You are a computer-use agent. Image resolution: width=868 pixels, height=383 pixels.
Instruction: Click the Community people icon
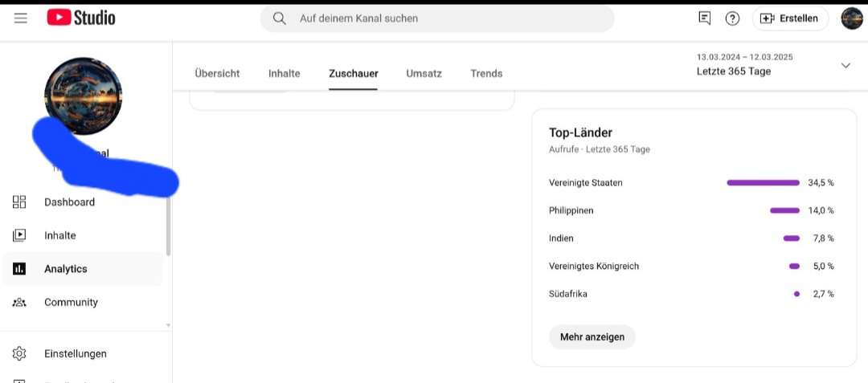[x=19, y=303]
